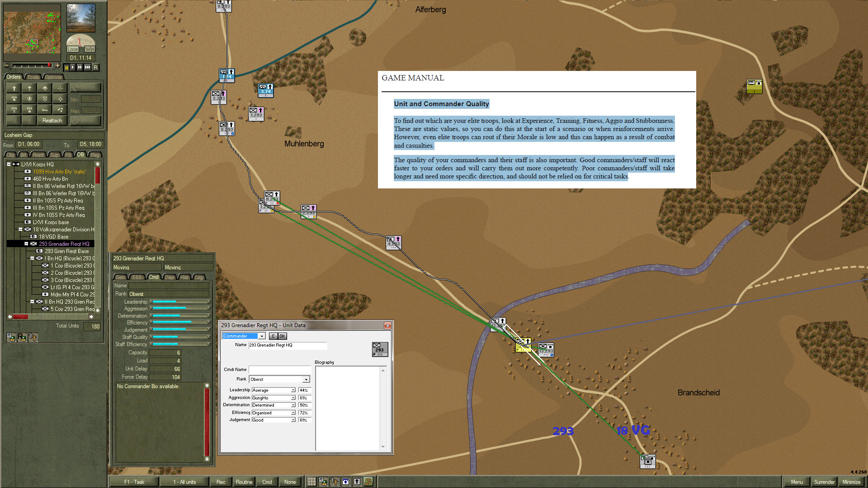Image resolution: width=868 pixels, height=488 pixels.
Task: Run game at fast speed (double arrow)
Action: [80, 67]
